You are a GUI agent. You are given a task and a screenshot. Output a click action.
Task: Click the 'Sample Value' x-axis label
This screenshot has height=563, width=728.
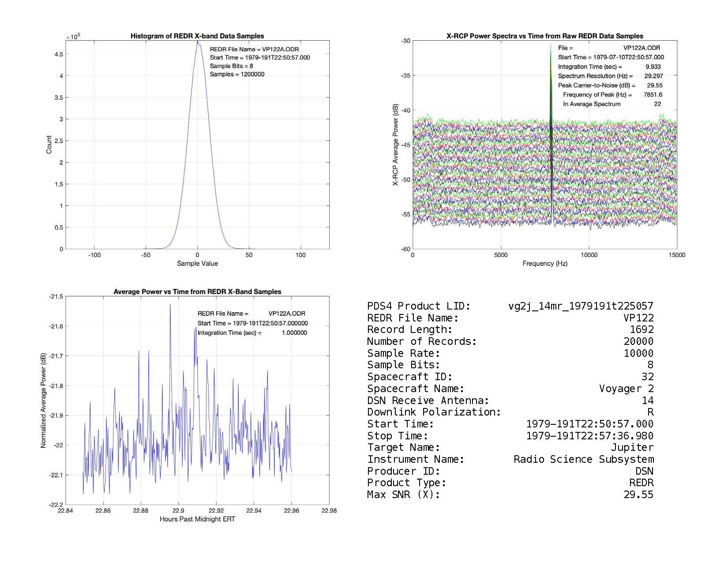197,264
